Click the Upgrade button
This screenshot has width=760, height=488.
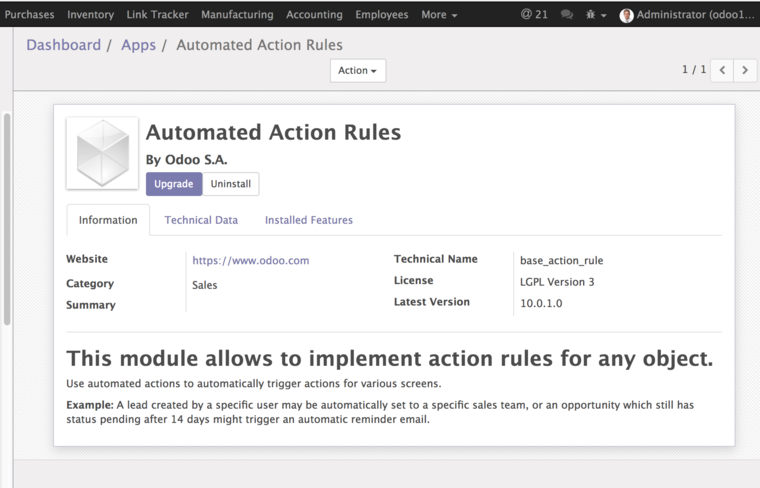click(174, 184)
